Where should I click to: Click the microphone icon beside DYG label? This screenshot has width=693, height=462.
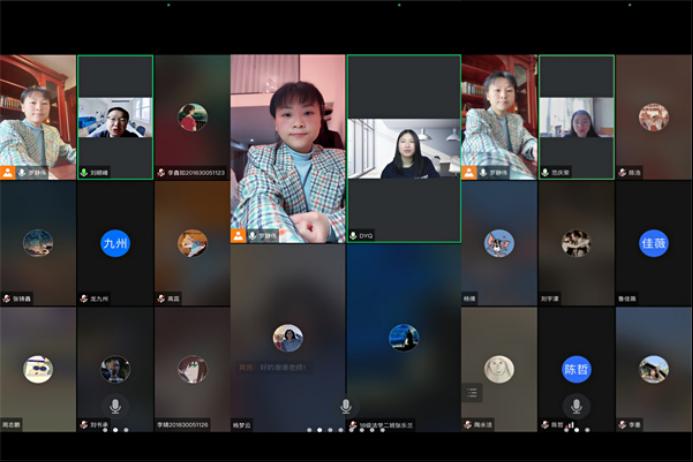coord(354,236)
